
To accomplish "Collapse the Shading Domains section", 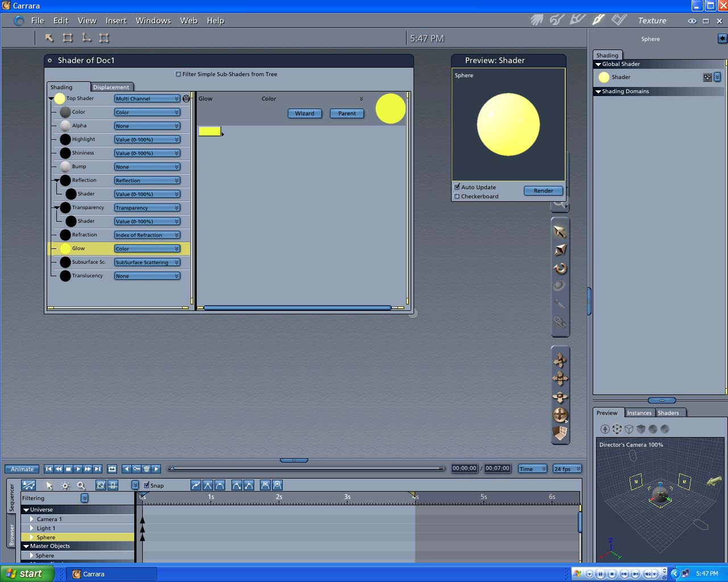I will click(x=598, y=92).
